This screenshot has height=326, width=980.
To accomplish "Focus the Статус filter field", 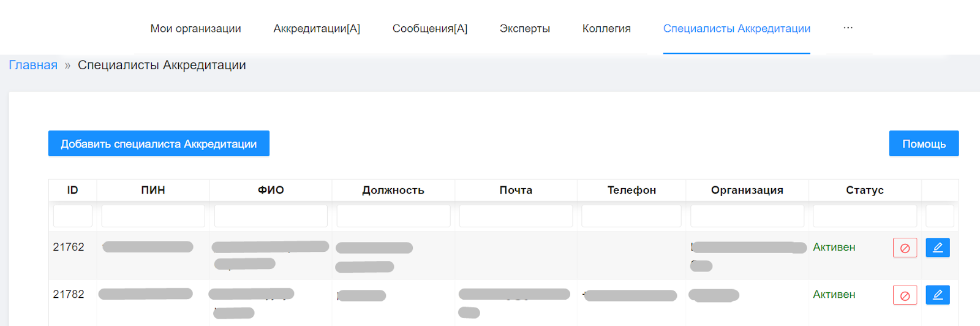I will [865, 216].
